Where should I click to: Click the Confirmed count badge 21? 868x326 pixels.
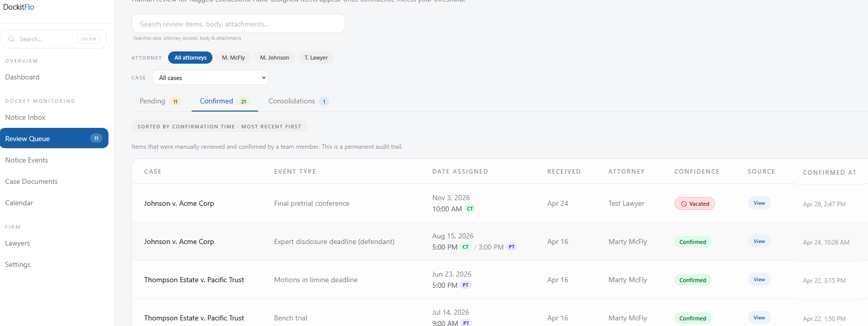243,101
